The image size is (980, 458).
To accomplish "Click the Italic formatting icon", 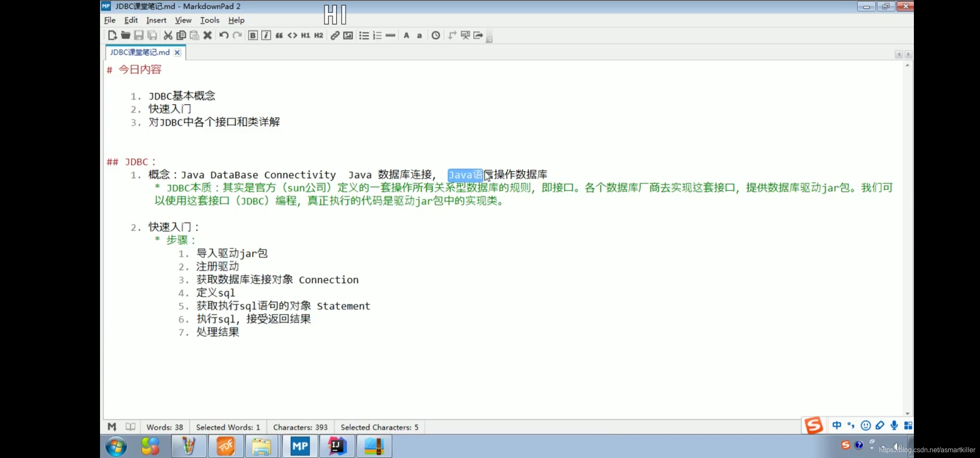I will point(266,36).
